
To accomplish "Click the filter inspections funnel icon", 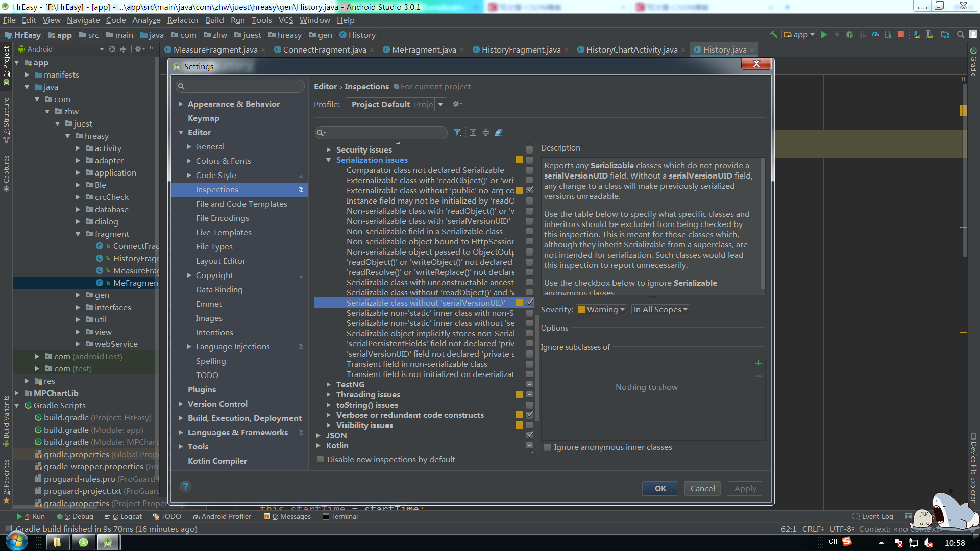I will pyautogui.click(x=457, y=133).
